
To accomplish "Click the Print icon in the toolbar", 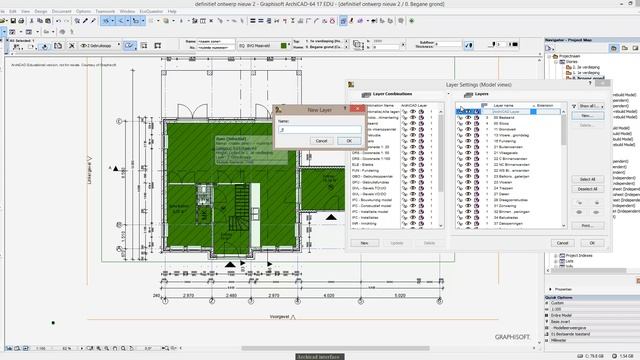I will (x=21, y=21).
